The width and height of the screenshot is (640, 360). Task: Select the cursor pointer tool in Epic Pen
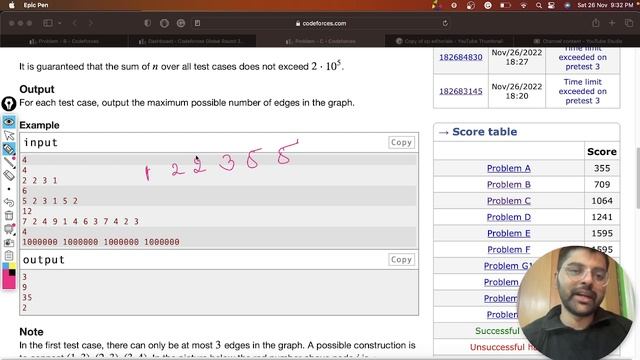[9, 136]
